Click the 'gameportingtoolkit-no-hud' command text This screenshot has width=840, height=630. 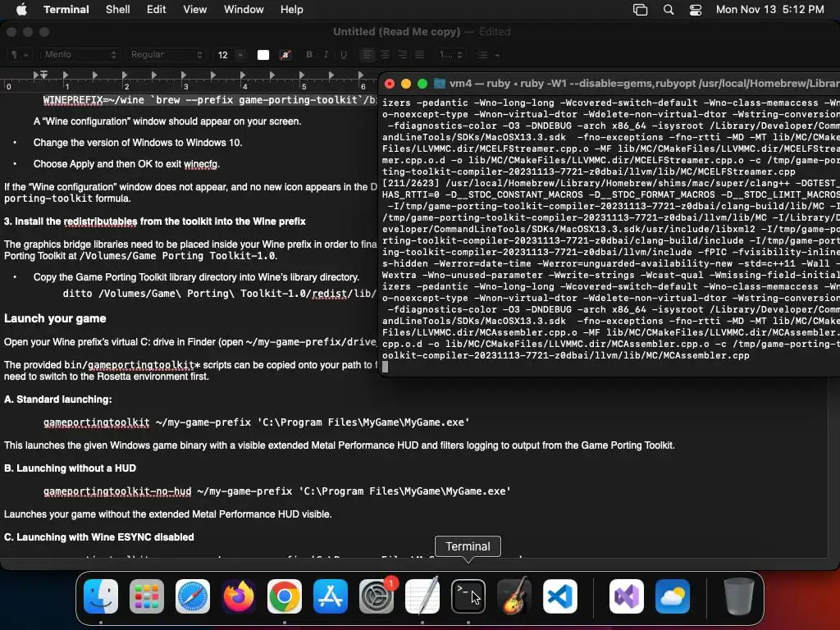pyautogui.click(x=117, y=491)
